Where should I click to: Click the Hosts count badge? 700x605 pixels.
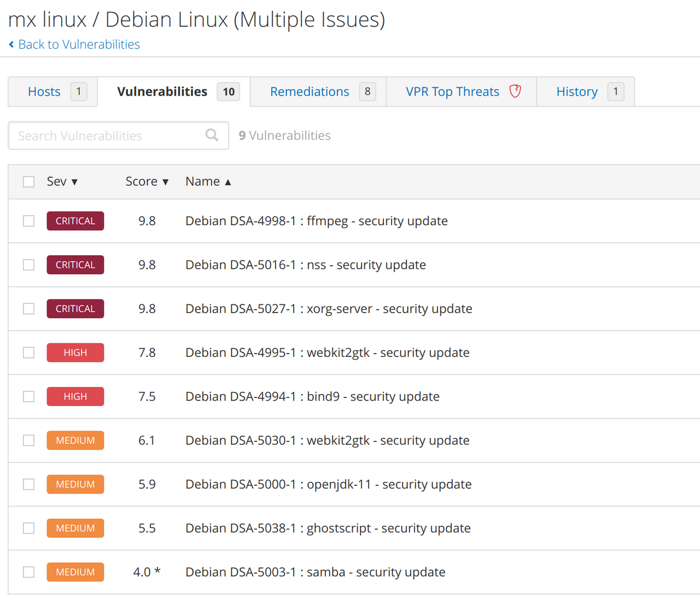(79, 91)
